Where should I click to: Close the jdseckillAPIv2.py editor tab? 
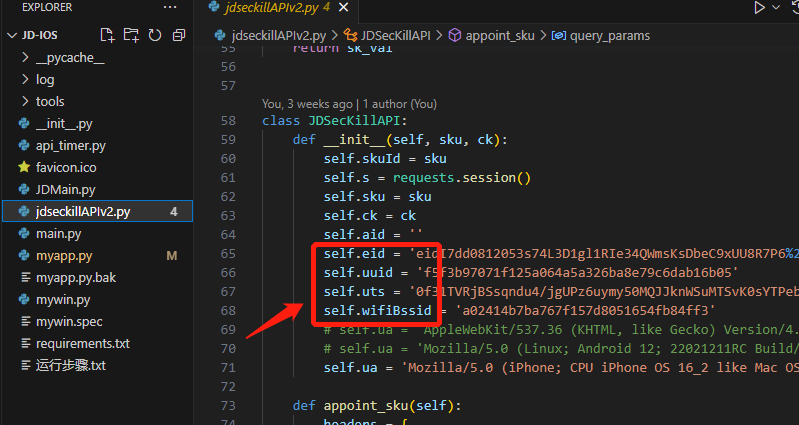coord(344,8)
